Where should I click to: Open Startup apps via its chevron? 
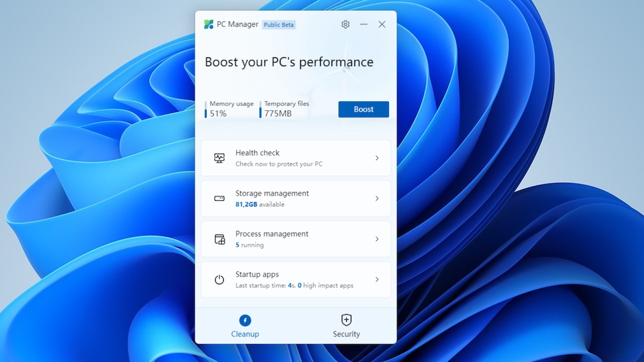coord(377,279)
